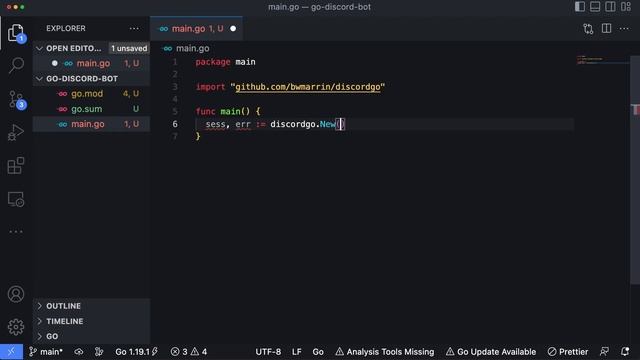Click the 1 unsaved badge
Viewport: 640px width, 360px height.
point(129,48)
